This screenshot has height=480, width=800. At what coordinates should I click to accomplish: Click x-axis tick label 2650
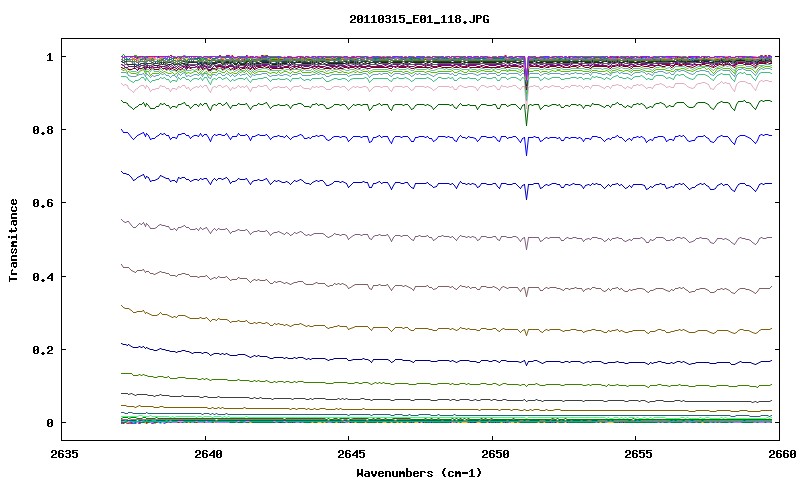pyautogui.click(x=495, y=454)
